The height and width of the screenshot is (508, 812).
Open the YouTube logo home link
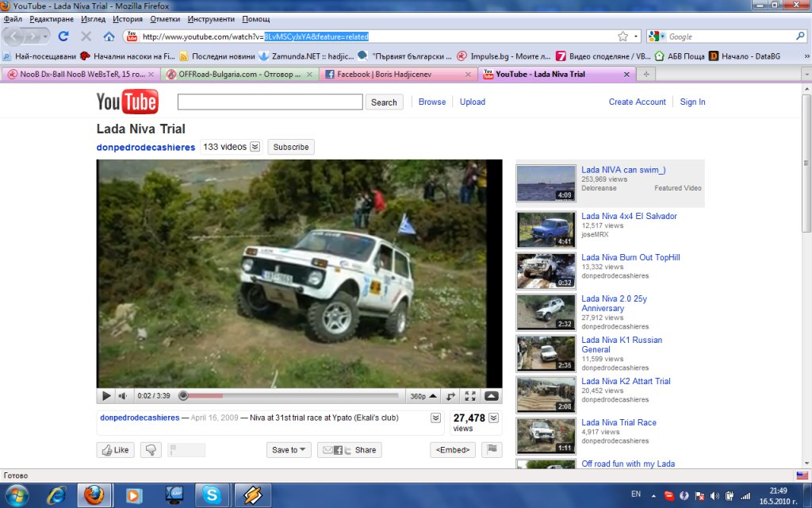coord(128,102)
